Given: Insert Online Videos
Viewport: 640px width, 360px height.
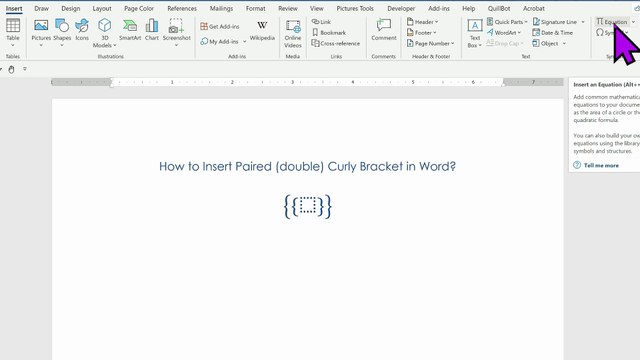Looking at the screenshot, I should (293, 33).
